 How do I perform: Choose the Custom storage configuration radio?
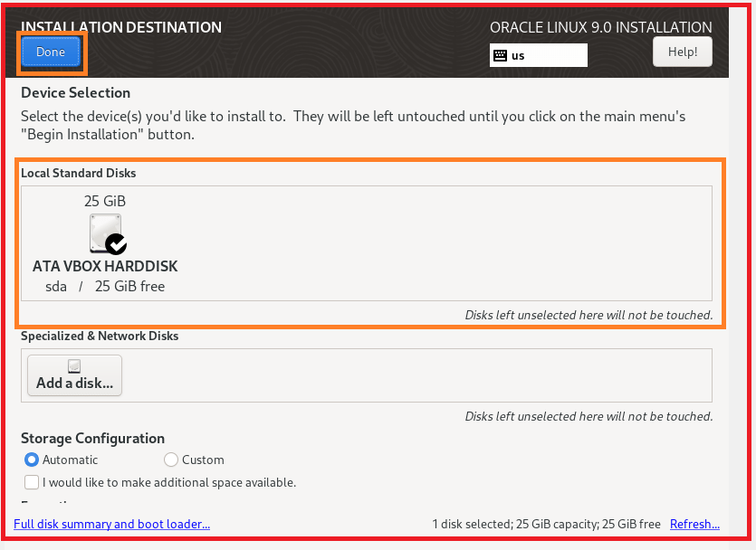pos(171,460)
